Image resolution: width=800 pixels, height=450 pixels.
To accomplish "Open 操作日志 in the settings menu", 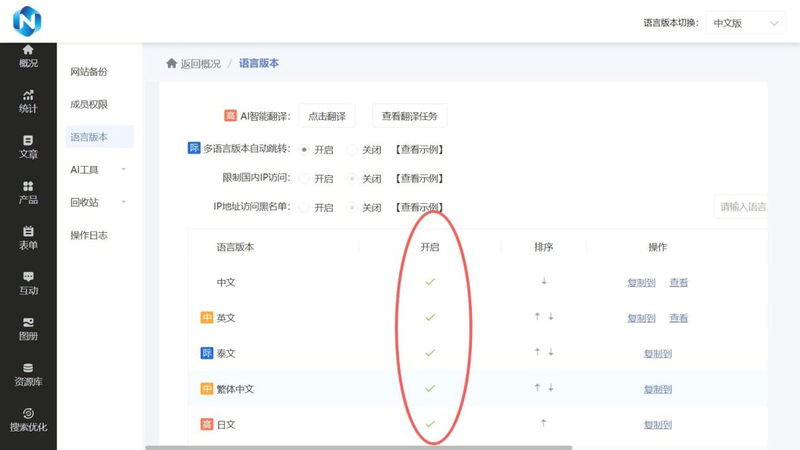I will coord(89,235).
